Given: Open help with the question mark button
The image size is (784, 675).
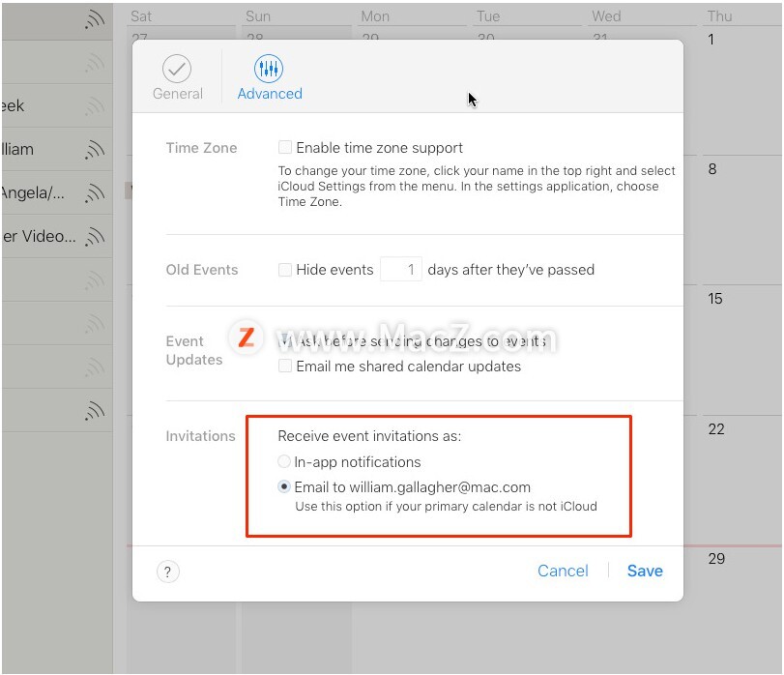Looking at the screenshot, I should (167, 571).
